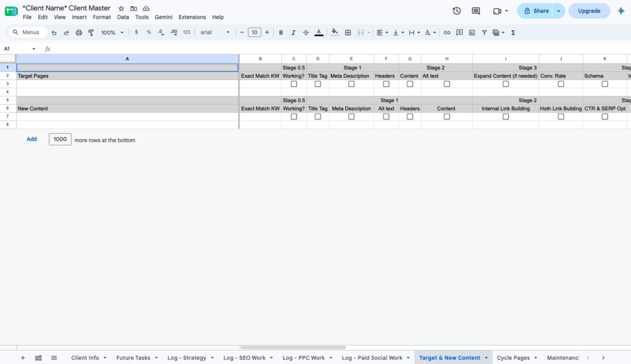Image resolution: width=631 pixels, height=364 pixels.
Task: Check the Title Tag checkbox in row 3
Action: [318, 84]
